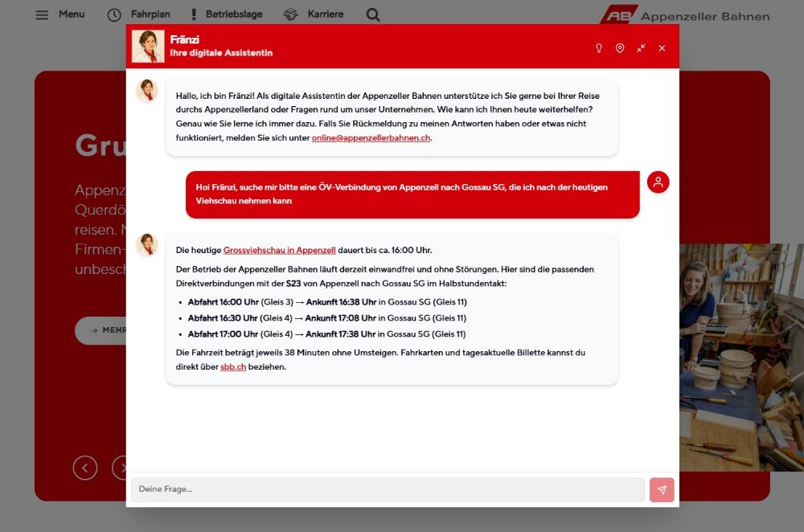Open the website search magnifier
Viewport: 804px width, 532px height.
point(373,14)
